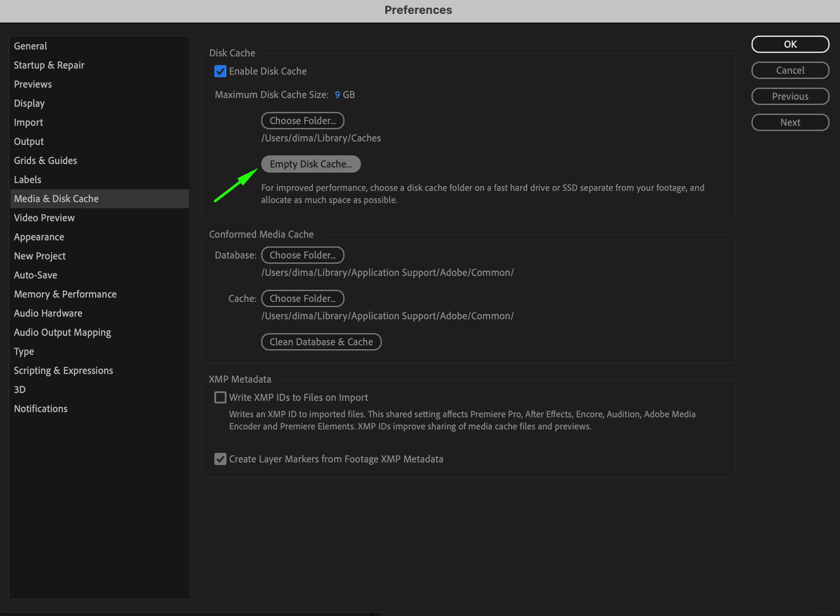840x616 pixels.
Task: Check Write XMP IDs to Files on Import
Action: tap(220, 397)
